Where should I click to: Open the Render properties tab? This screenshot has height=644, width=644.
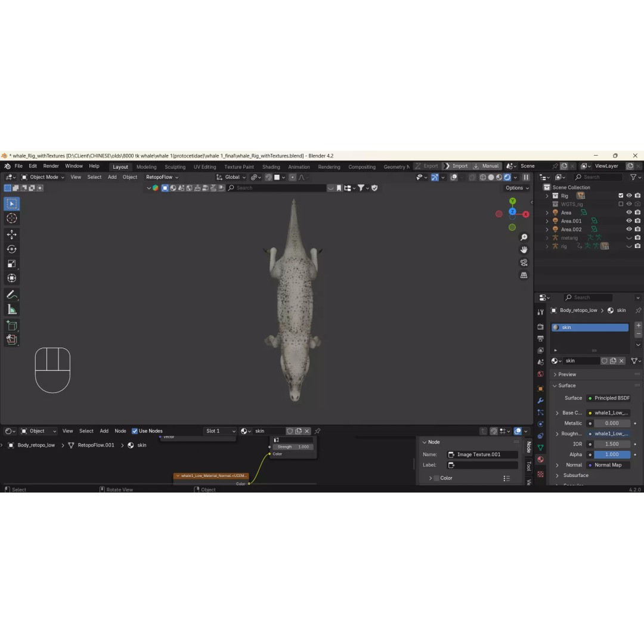point(540,327)
